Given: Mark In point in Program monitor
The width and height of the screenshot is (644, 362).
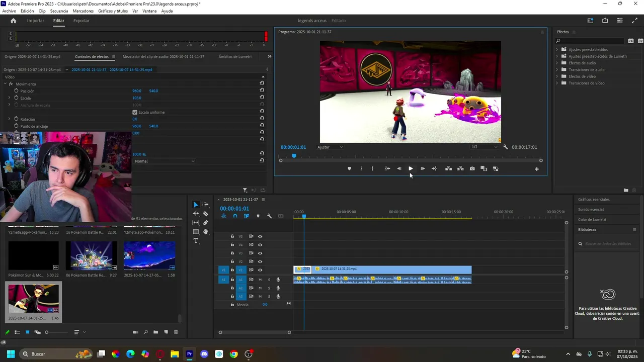Looking at the screenshot, I should click(361, 168).
